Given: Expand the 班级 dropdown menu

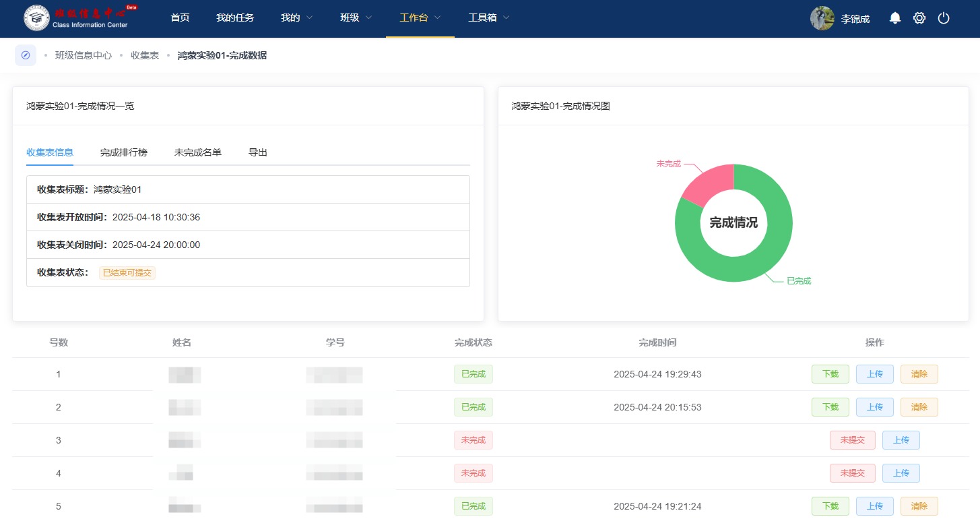Looking at the screenshot, I should pyautogui.click(x=356, y=18).
